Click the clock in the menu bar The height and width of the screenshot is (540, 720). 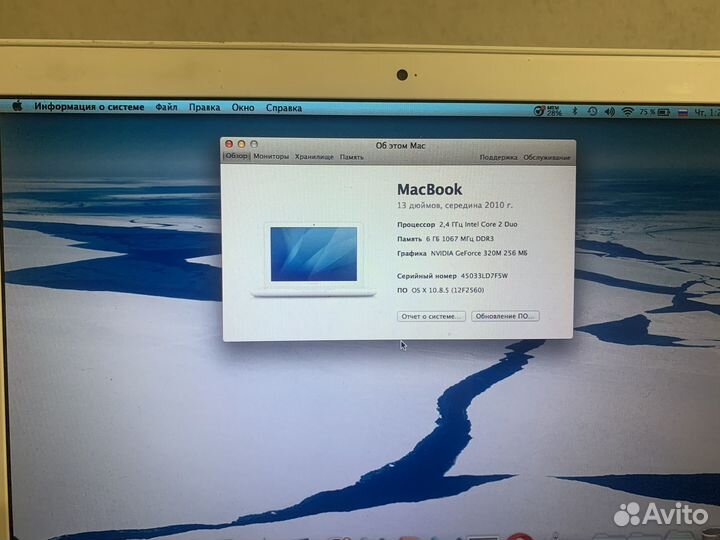tap(706, 112)
